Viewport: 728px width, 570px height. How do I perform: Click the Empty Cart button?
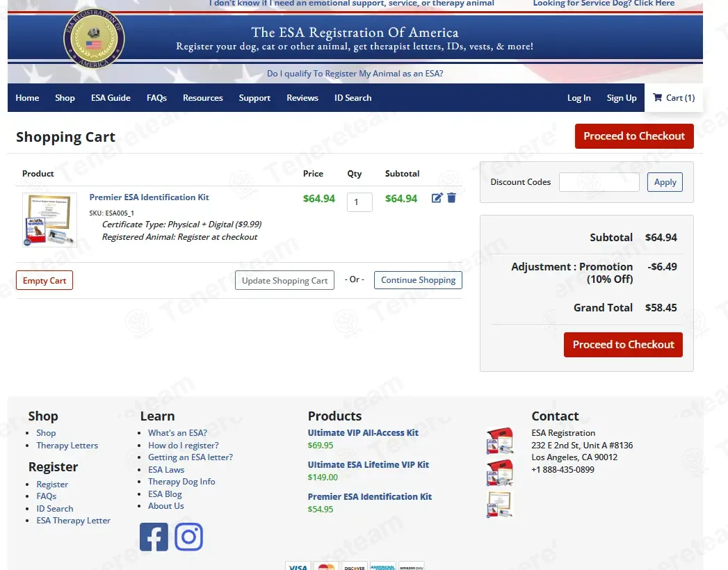point(45,280)
